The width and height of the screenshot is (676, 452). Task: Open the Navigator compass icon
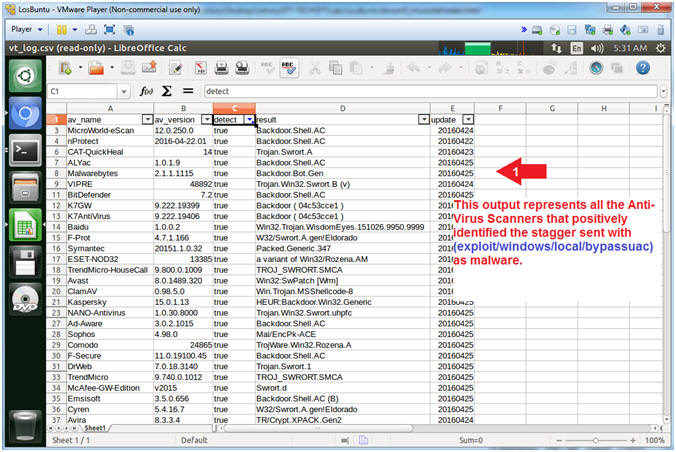tap(596, 68)
